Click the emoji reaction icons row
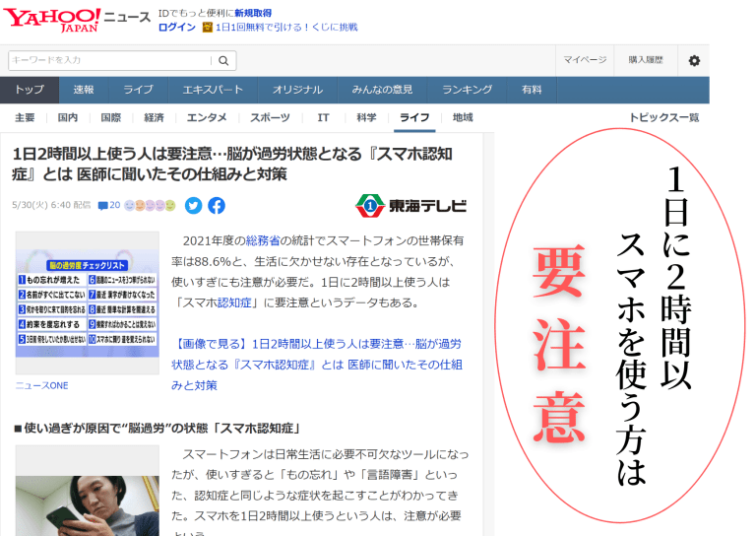The image size is (756, 536). [151, 206]
